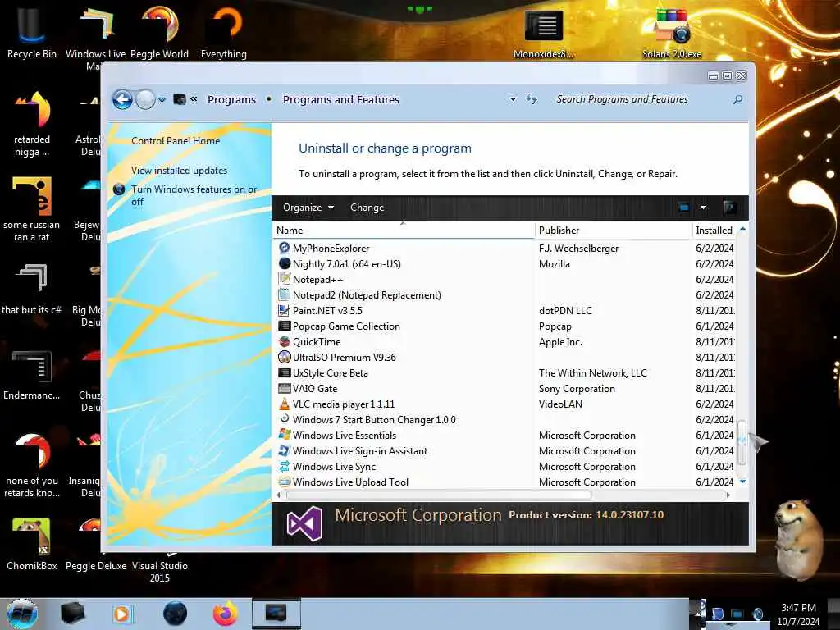840x630 pixels.
Task: Open 'that but its c#' desktop icon
Action: coord(31,288)
